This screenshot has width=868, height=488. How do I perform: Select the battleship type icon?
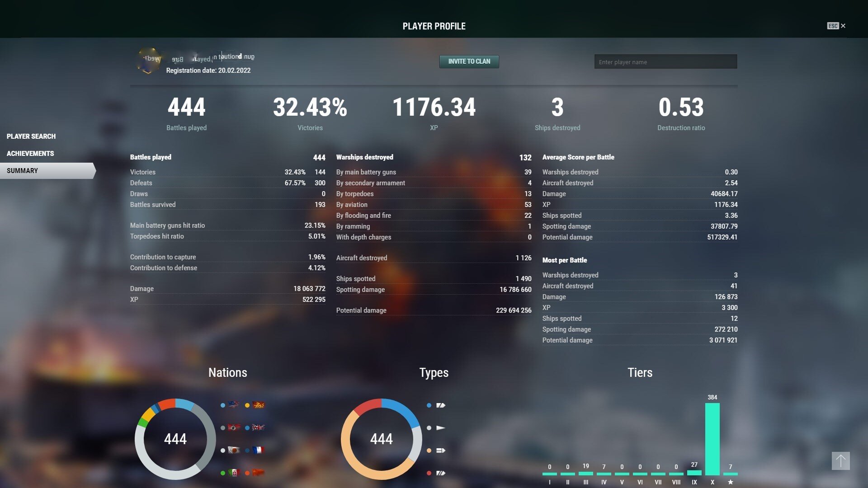(441, 473)
